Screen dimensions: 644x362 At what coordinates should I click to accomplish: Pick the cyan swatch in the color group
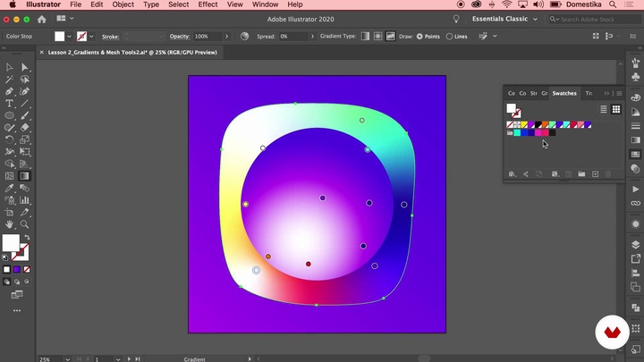click(517, 133)
